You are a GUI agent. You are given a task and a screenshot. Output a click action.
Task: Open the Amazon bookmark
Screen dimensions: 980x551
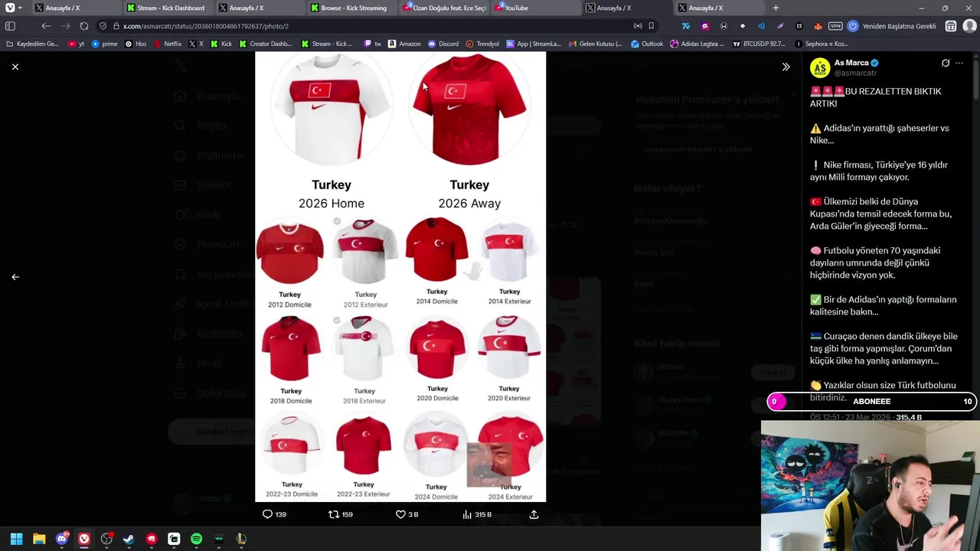point(404,44)
